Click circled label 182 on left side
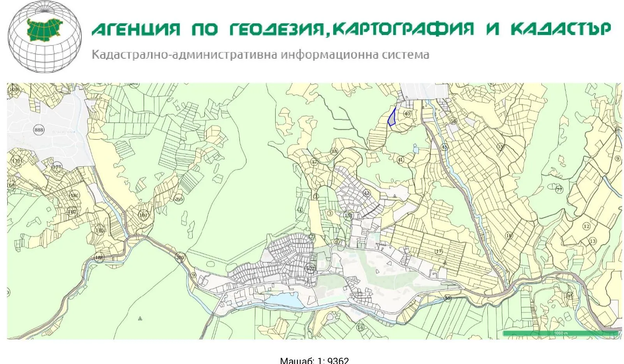Screen dimensions: 624x364 [x=72, y=212]
